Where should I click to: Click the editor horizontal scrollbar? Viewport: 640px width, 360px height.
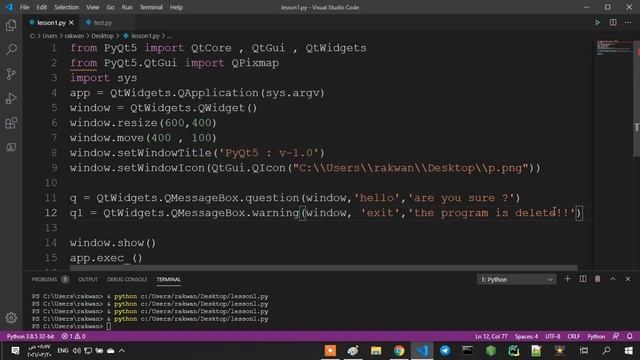tap(323, 268)
